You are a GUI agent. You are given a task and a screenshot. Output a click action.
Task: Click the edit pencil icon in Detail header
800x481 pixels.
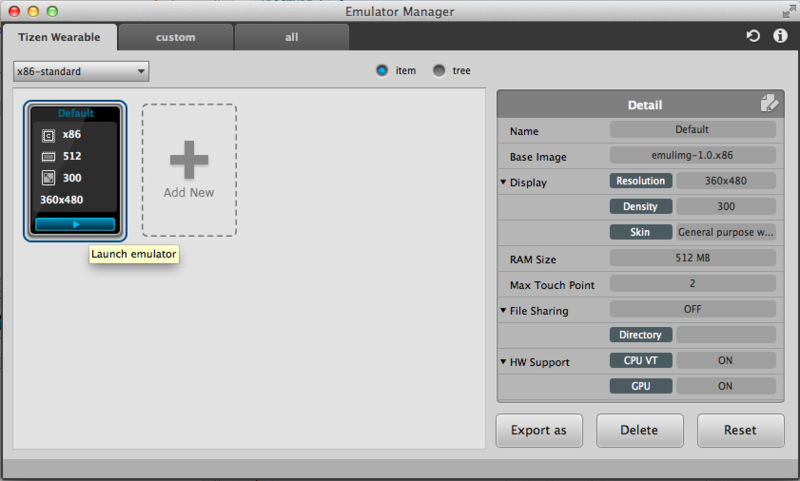769,103
